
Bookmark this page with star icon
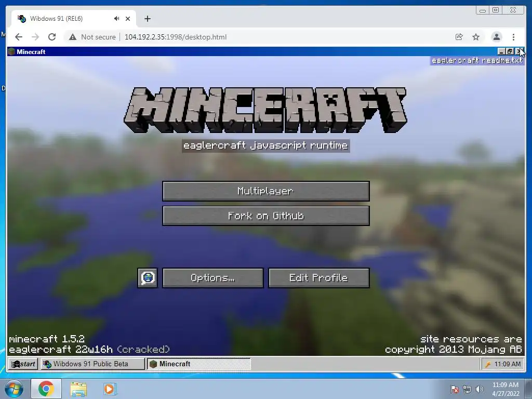(476, 37)
